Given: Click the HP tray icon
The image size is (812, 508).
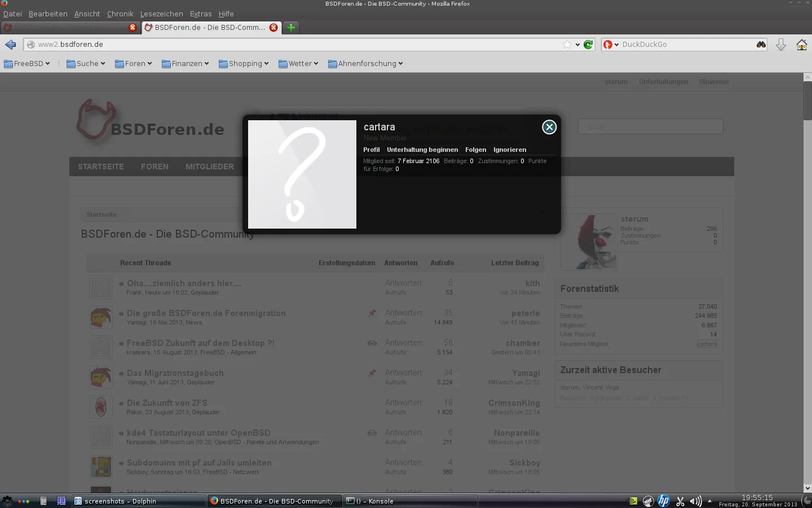Looking at the screenshot, I should pos(664,501).
